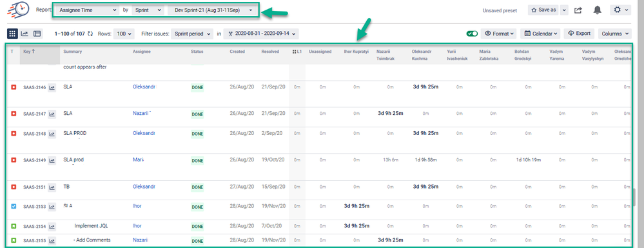Click resolved date 19/Nov/20 of SAAS-2153
This screenshot has width=644, height=248.
(x=273, y=206)
